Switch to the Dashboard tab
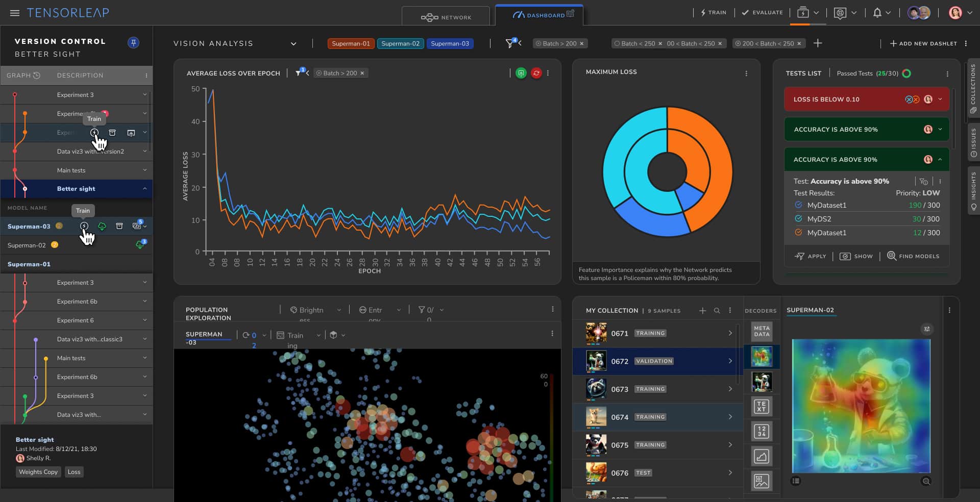The image size is (980, 502). click(539, 15)
